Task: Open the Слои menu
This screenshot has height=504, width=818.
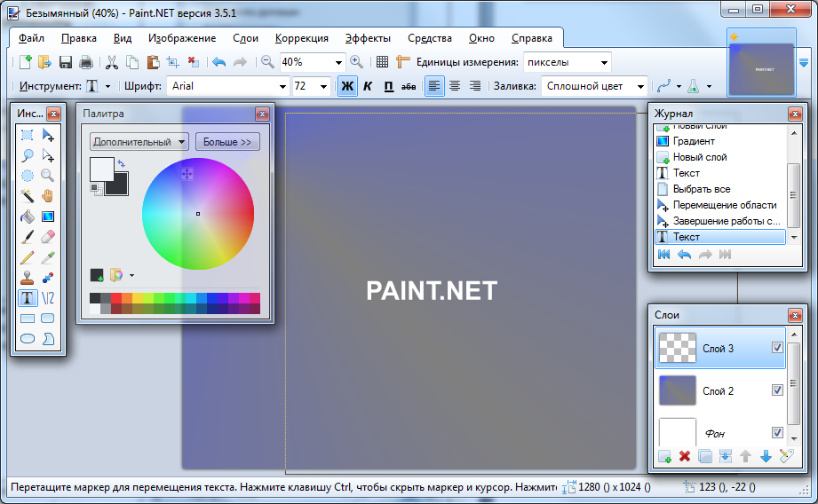Action: [246, 38]
